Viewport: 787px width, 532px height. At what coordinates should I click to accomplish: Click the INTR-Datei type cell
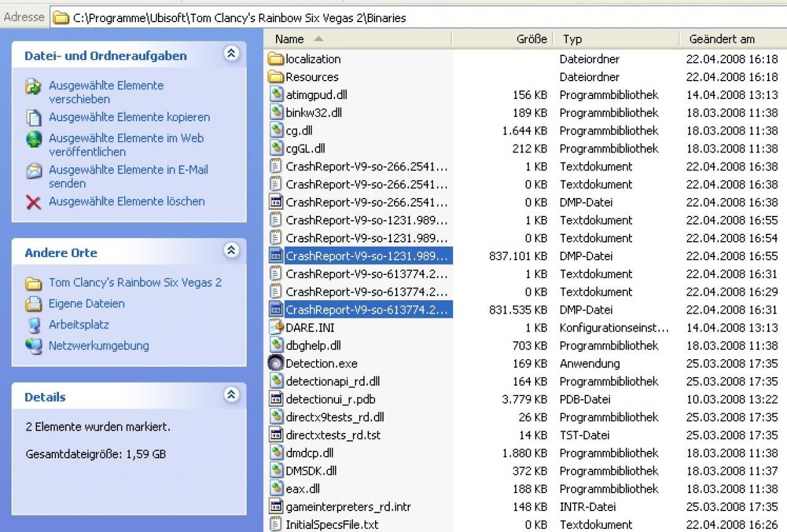tap(587, 506)
